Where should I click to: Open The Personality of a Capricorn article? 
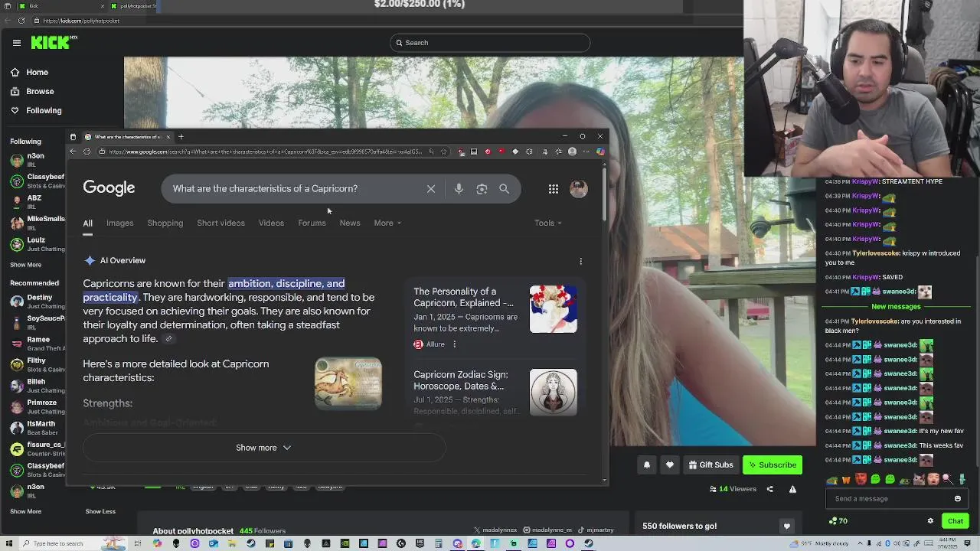(x=463, y=297)
